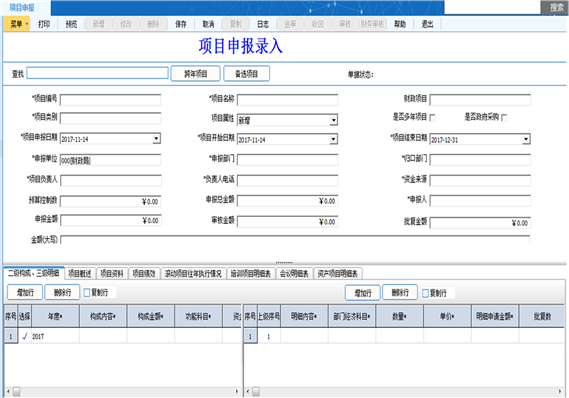Focus the 财政项目 input field
This screenshot has height=398, width=569.
[x=480, y=100]
